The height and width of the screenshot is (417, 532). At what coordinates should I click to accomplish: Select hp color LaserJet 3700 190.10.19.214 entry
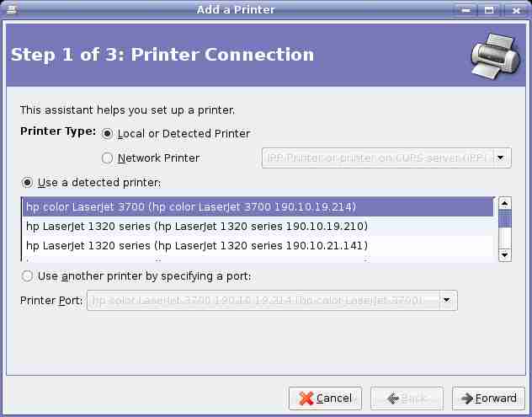[x=258, y=206]
